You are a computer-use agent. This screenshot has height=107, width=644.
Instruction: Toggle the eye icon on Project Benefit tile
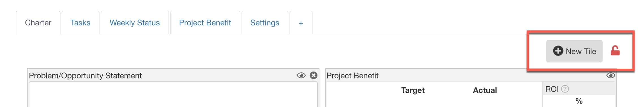tap(611, 75)
